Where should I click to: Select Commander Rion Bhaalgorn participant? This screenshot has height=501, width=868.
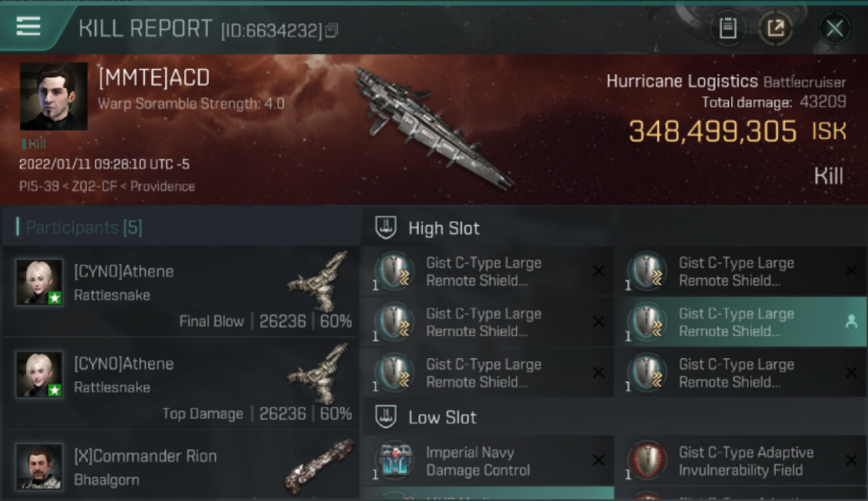point(180,466)
